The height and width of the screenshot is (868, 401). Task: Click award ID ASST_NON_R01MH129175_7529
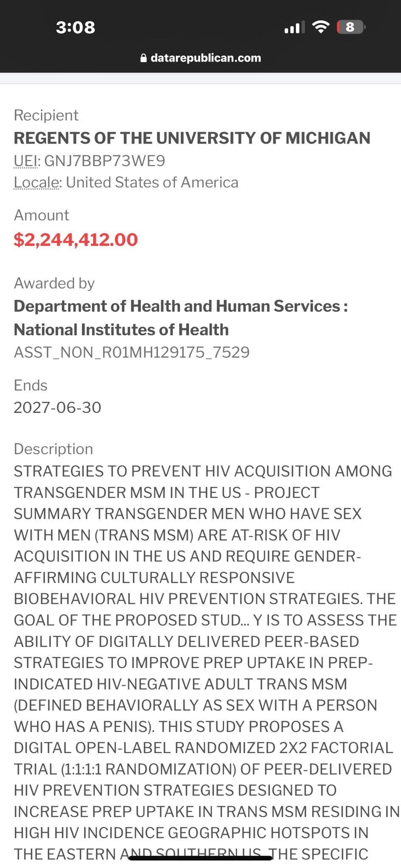[132, 352]
